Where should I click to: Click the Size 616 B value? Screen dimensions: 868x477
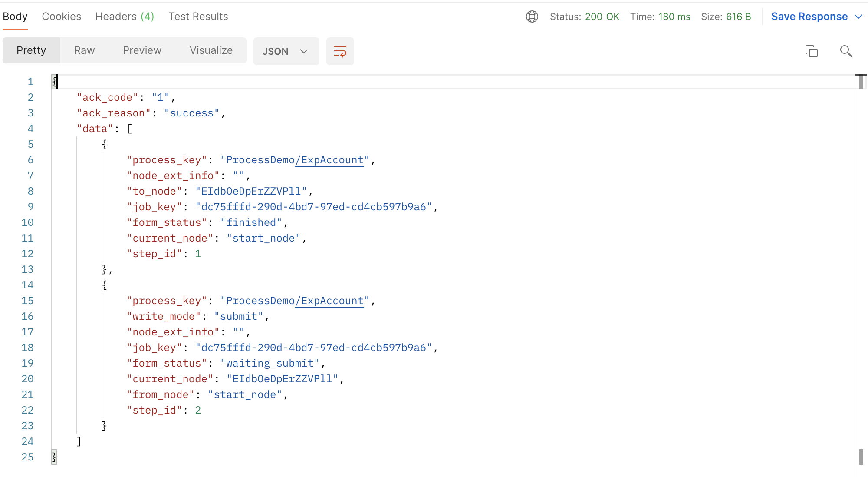coord(738,17)
